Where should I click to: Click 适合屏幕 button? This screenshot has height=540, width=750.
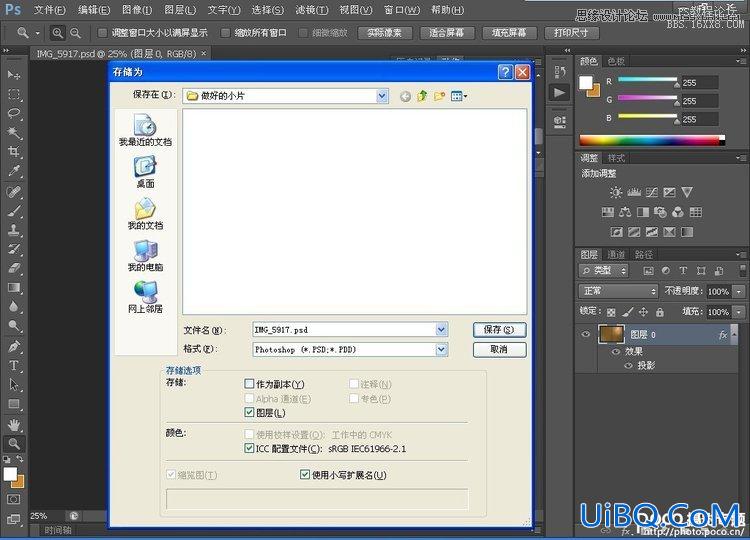(447, 33)
